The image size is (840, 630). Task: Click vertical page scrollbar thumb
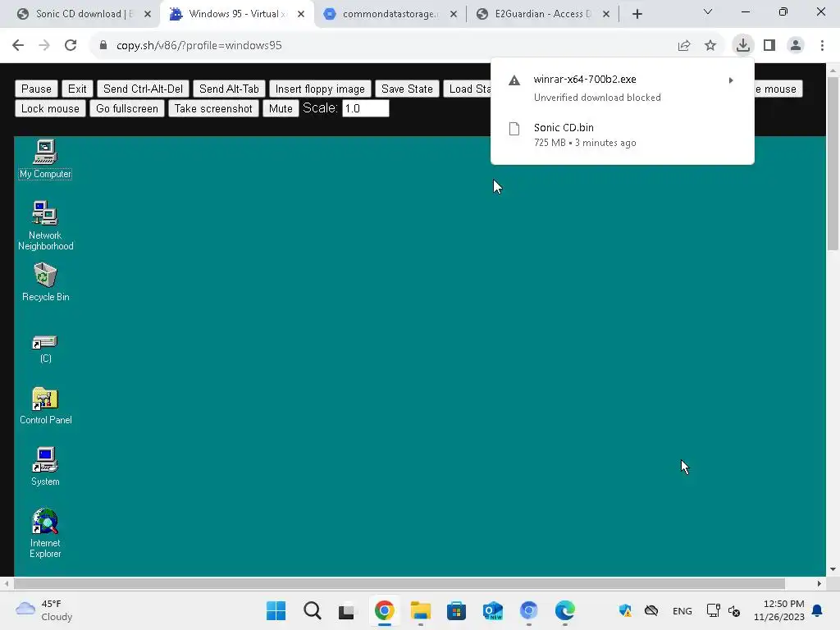tap(833, 163)
